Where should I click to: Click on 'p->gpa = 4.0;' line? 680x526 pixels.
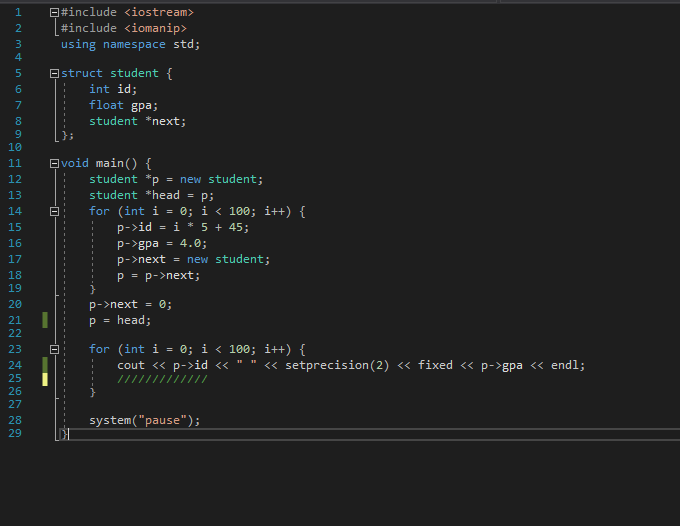pos(162,243)
